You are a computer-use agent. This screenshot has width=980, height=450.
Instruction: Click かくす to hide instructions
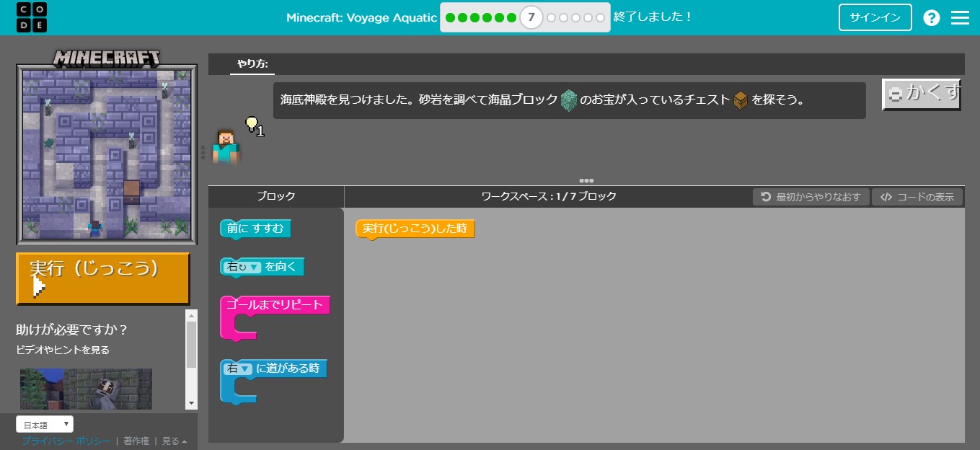pos(922,94)
